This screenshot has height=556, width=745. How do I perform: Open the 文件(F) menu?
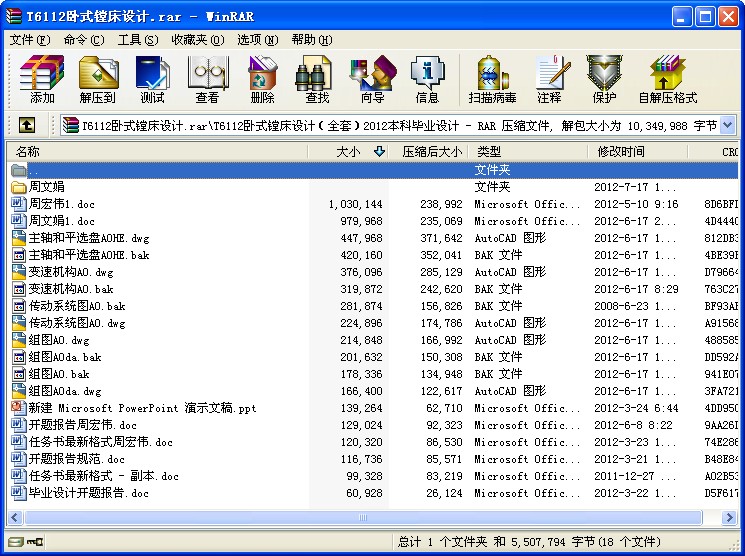(x=29, y=40)
